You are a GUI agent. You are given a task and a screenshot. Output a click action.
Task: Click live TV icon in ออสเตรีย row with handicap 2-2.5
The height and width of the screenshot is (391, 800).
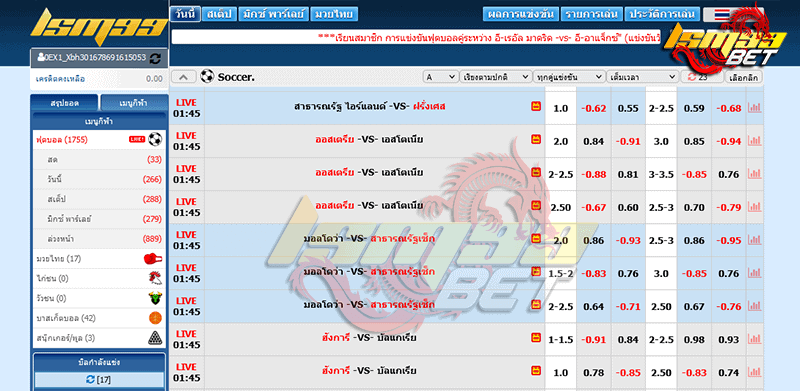(x=536, y=172)
